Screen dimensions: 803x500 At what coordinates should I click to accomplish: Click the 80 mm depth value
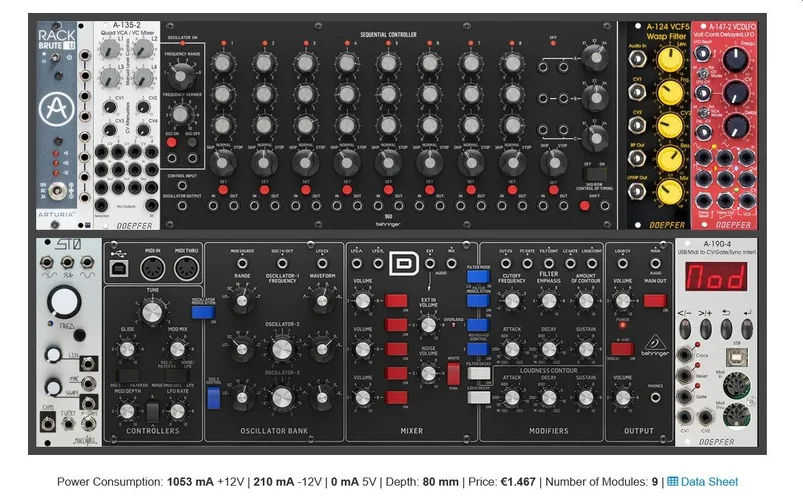(440, 482)
